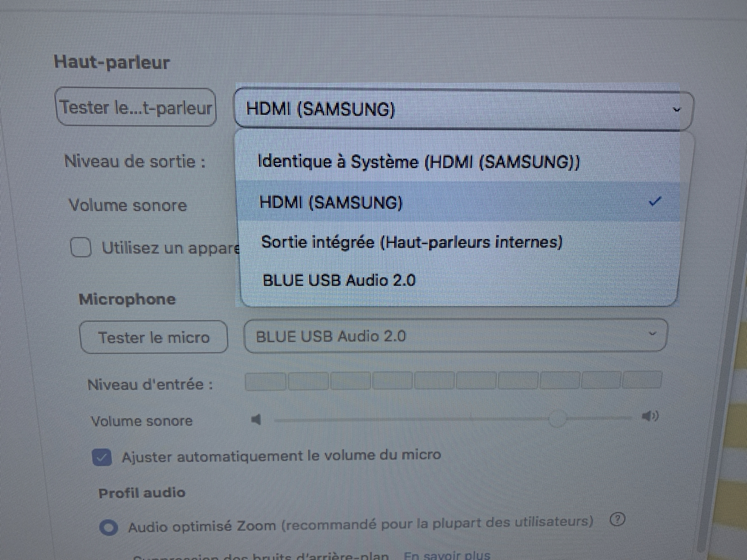Viewport: 747px width, 560px height.
Task: Click the loud-volume speaker icon beside microphone slider
Action: coord(650,417)
